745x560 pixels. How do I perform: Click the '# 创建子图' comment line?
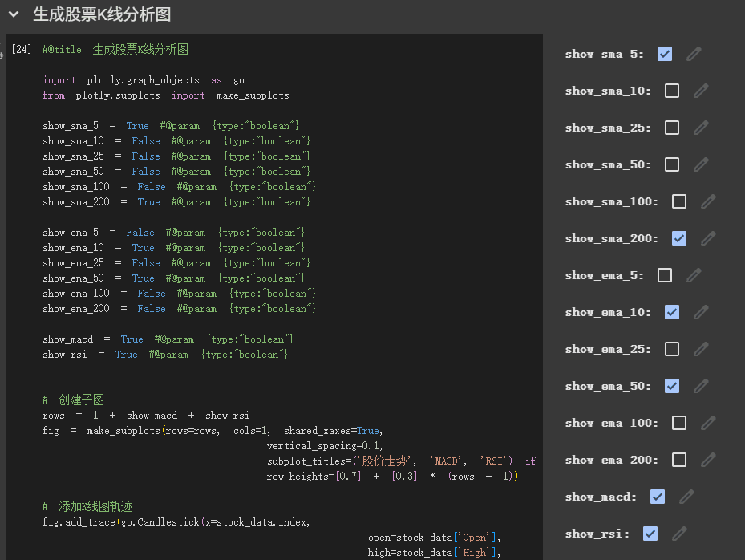(73, 400)
